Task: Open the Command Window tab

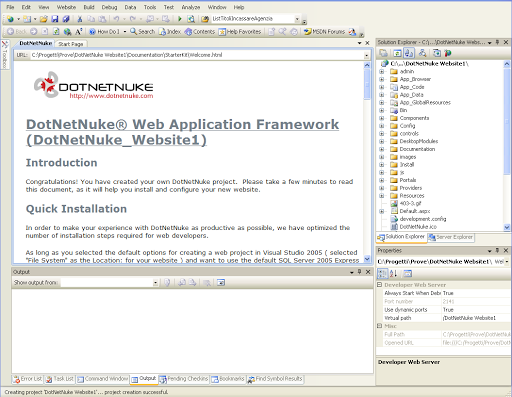Action: tap(103, 379)
